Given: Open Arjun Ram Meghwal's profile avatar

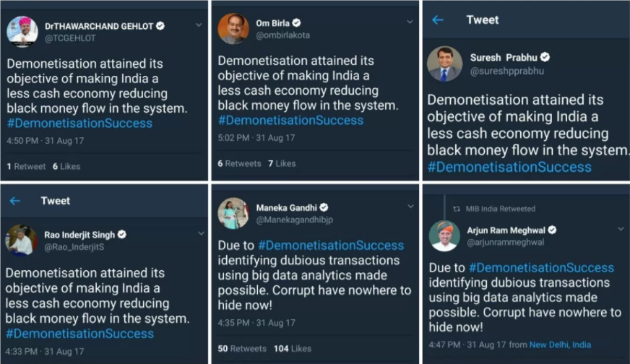Looking at the screenshot, I should point(444,235).
